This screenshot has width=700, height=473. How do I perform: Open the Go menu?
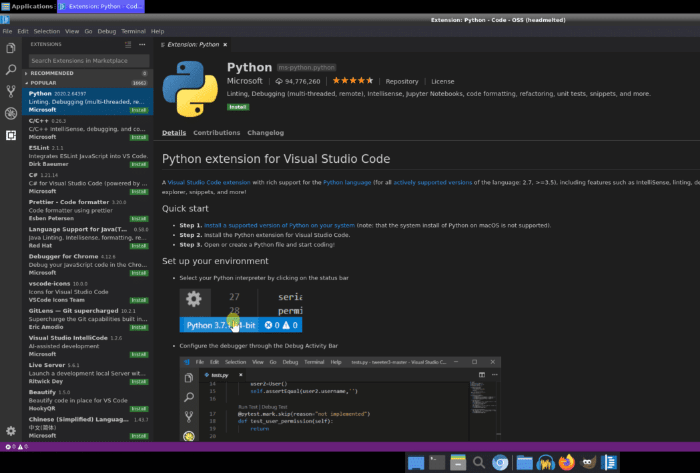[x=88, y=31]
